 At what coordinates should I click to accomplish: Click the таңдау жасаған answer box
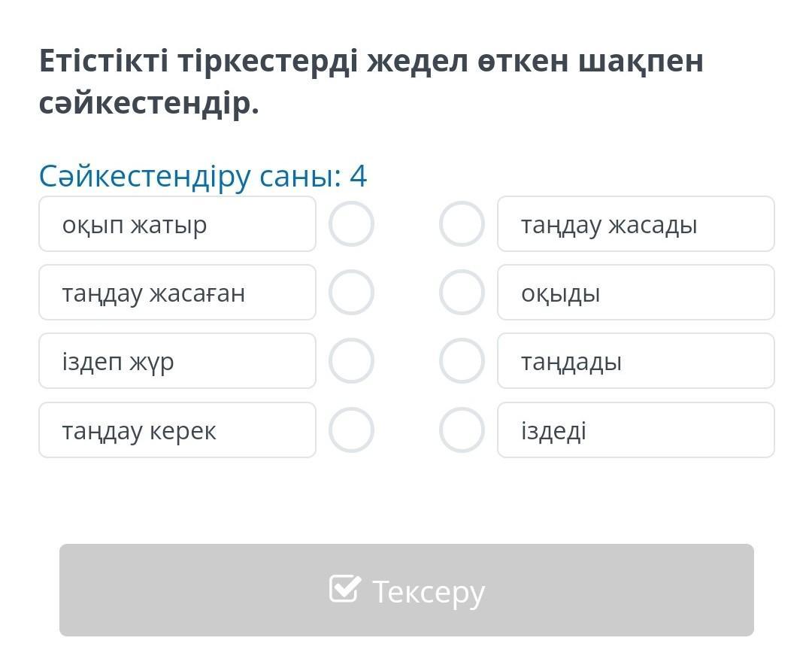tap(177, 293)
